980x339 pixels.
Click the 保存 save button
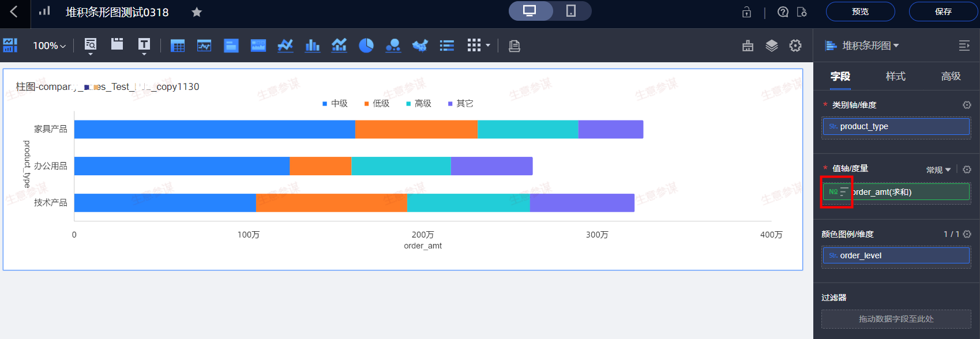click(x=943, y=12)
